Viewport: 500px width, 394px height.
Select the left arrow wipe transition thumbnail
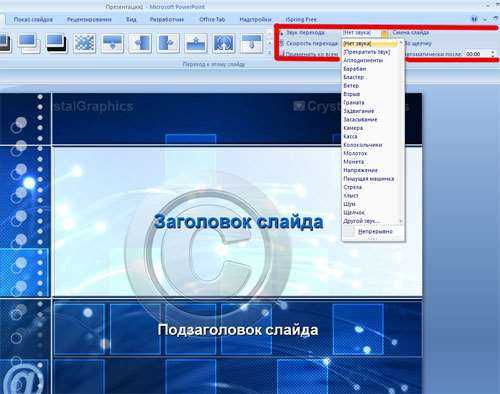coord(140,44)
